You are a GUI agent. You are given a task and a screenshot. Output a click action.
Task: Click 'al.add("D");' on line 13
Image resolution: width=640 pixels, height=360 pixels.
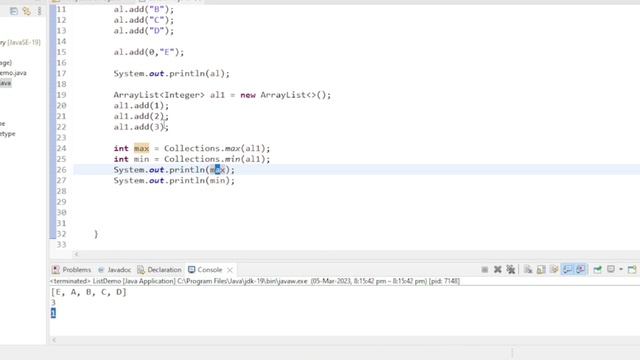[x=144, y=31]
